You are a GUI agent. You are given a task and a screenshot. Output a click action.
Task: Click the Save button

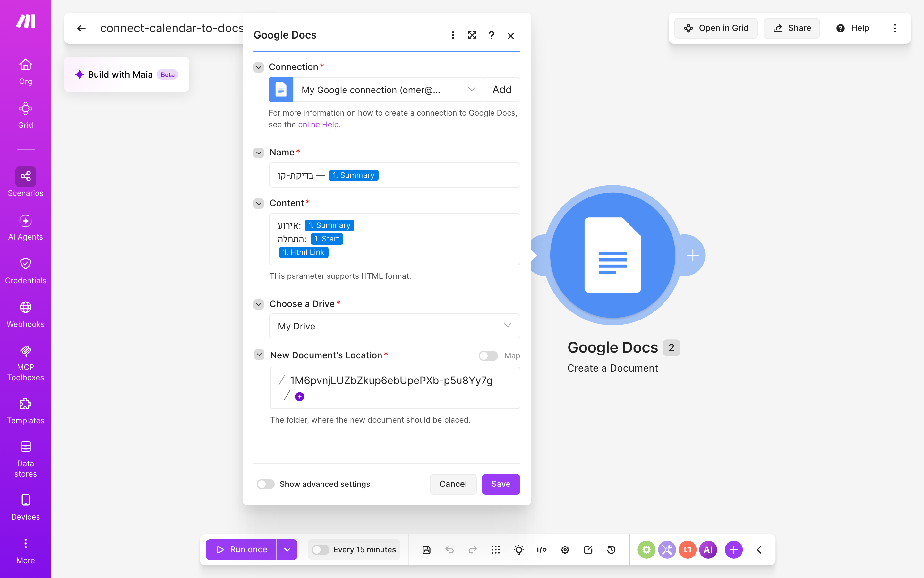(x=501, y=484)
